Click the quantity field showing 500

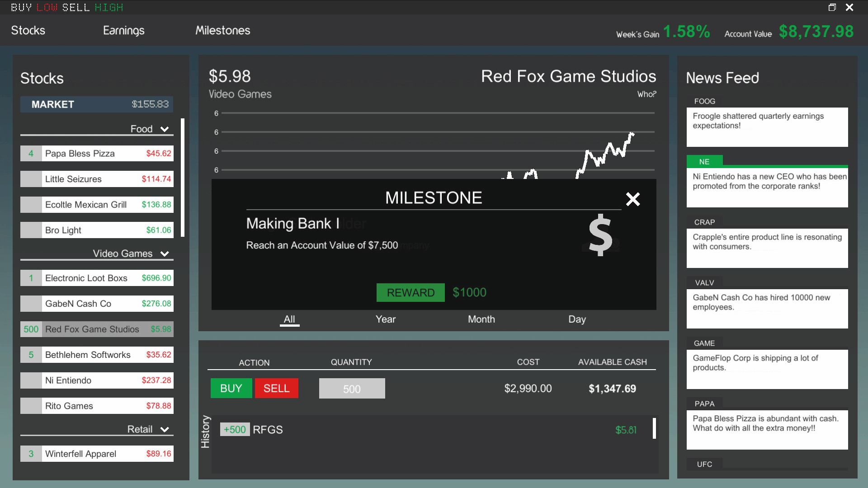point(352,389)
